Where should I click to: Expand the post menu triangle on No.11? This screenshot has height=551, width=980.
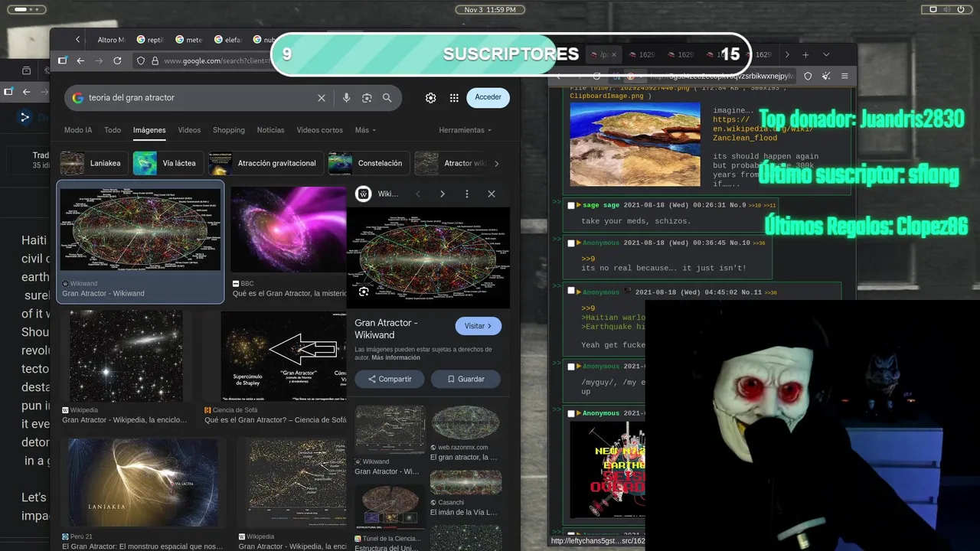579,292
